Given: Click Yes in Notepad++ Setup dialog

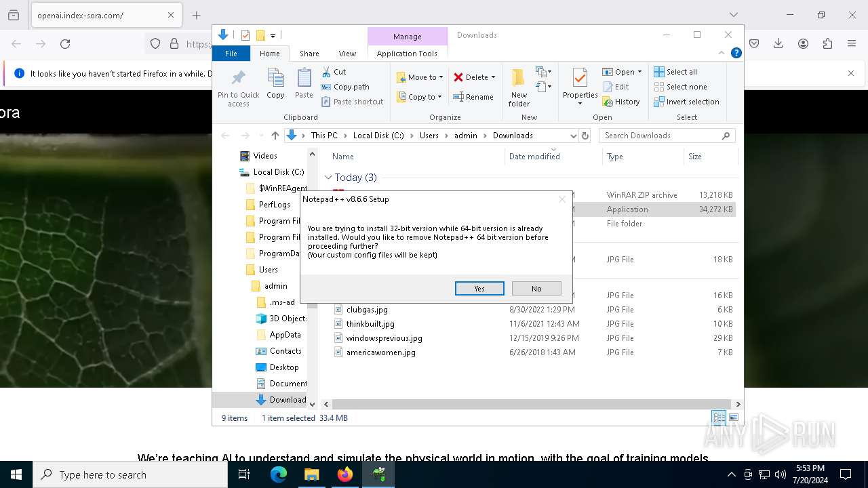Looking at the screenshot, I should [479, 289].
